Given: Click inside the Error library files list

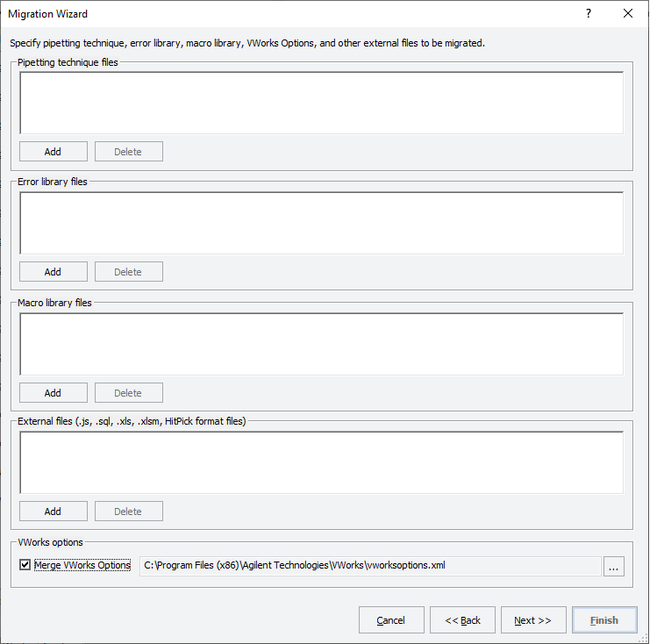Looking at the screenshot, I should (x=321, y=224).
